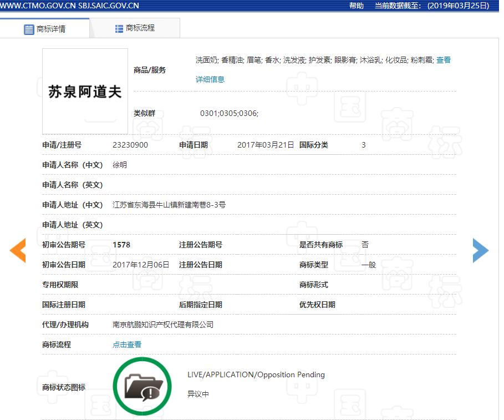This screenshot has height=420, width=504.
Task: Select status text LIVE/APPLICATION/Opposition Pending
Action: (x=256, y=375)
